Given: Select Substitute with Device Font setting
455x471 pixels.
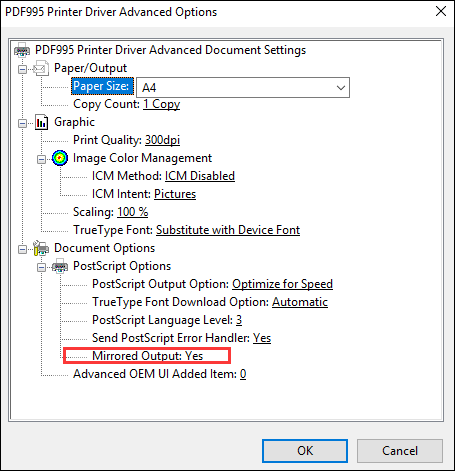Looking at the screenshot, I should click(228, 230).
